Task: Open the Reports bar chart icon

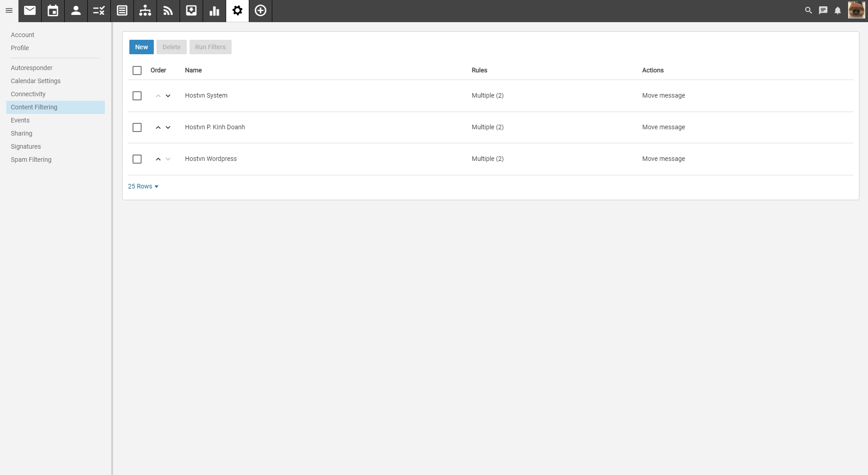Action: coord(214,10)
